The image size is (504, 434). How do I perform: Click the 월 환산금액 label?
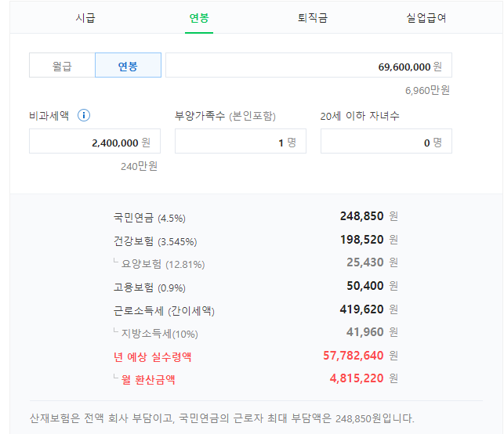point(148,380)
